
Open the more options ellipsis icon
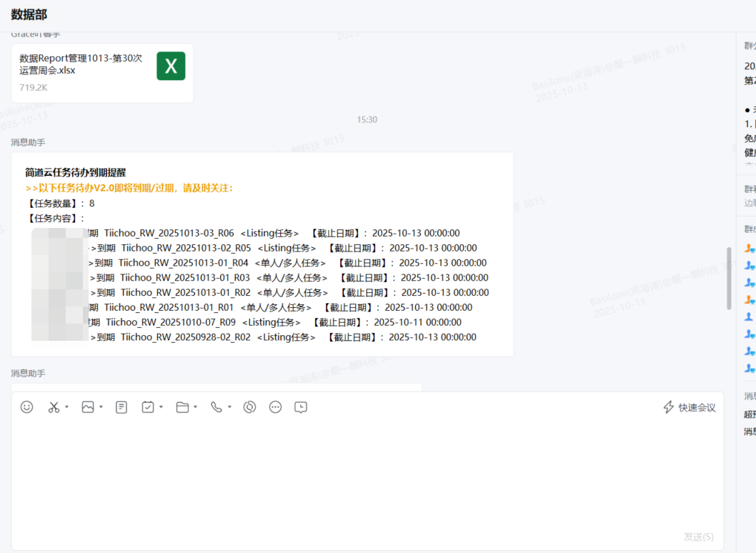tap(275, 407)
